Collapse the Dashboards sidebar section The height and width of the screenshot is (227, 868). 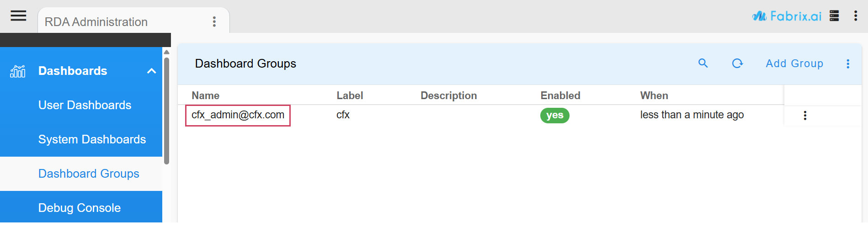pyautogui.click(x=151, y=71)
